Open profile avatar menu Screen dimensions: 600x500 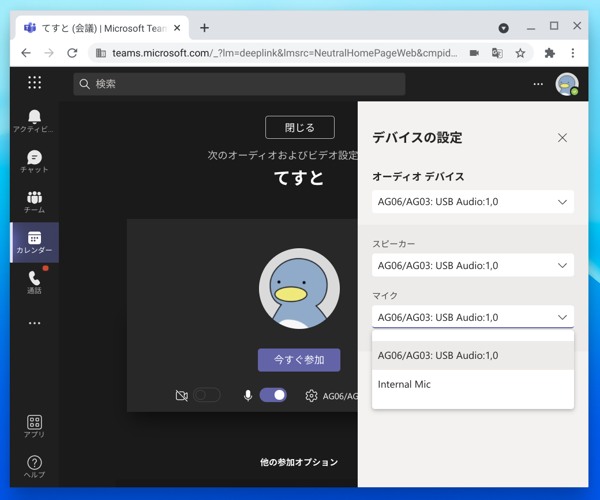567,84
